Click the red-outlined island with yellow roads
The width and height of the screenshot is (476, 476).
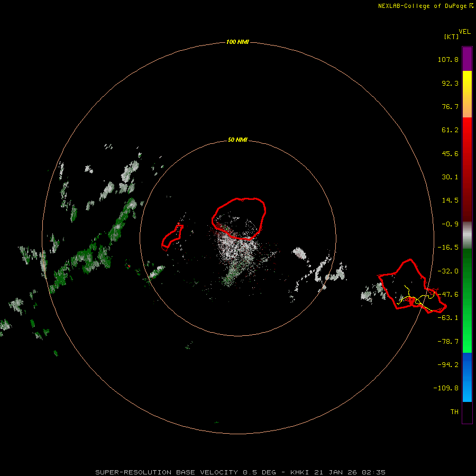412,287
